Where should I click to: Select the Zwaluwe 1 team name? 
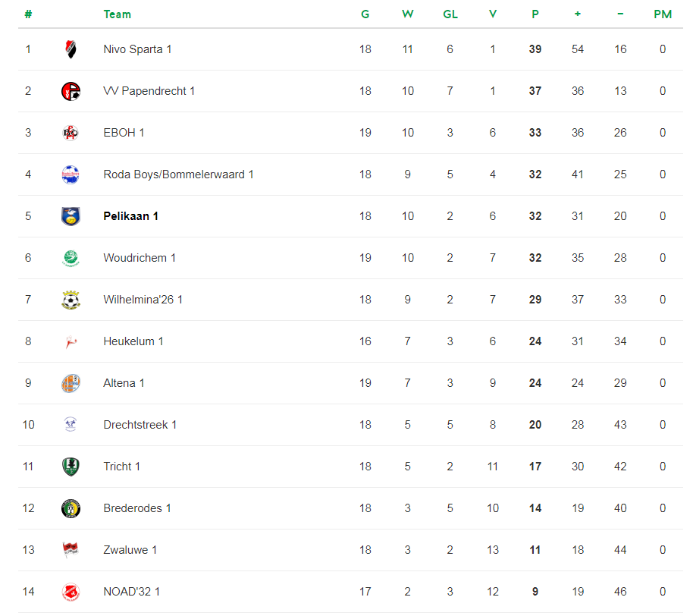pos(130,550)
